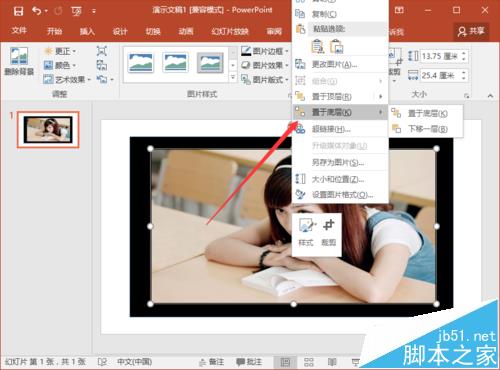The height and width of the screenshot is (370, 500).
Task: Click 置于底层(K) in the submenu
Action: click(x=426, y=113)
